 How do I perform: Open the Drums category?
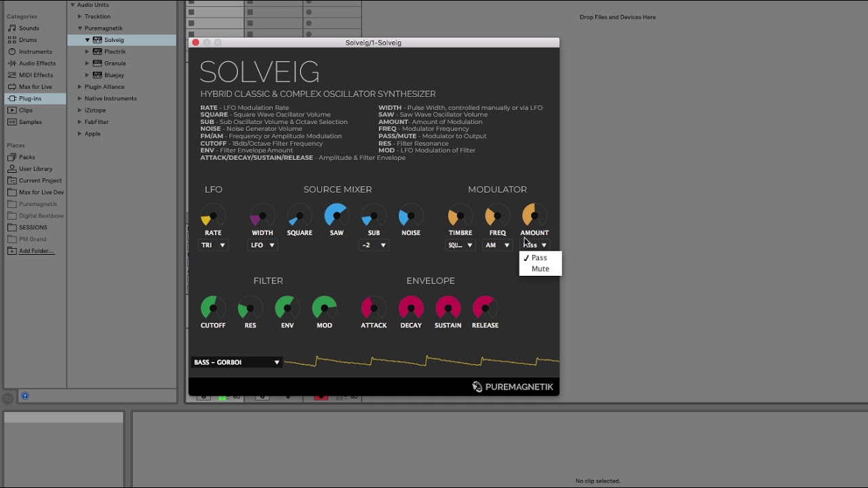click(28, 40)
